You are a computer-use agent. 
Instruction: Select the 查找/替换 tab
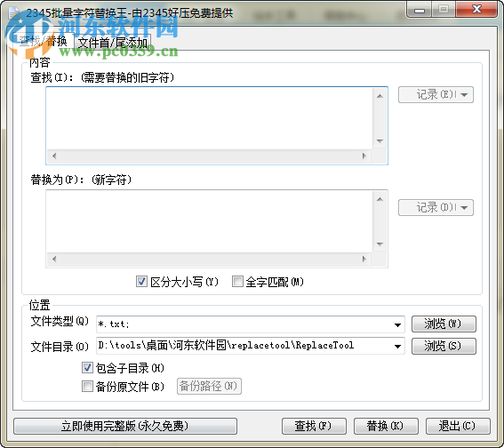(x=43, y=41)
